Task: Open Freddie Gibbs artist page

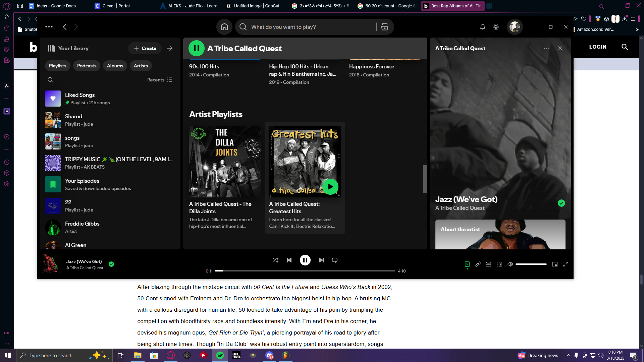Action: pyautogui.click(x=110, y=227)
